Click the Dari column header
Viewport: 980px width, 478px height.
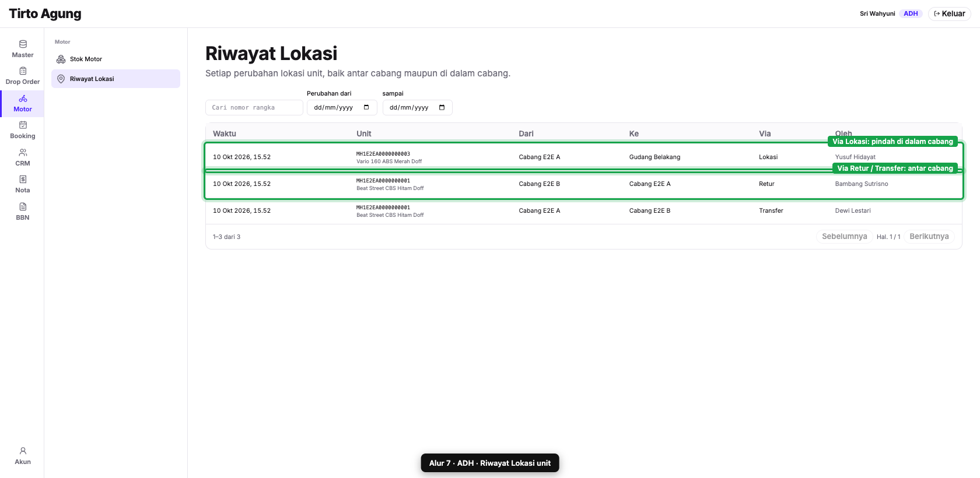pos(526,133)
